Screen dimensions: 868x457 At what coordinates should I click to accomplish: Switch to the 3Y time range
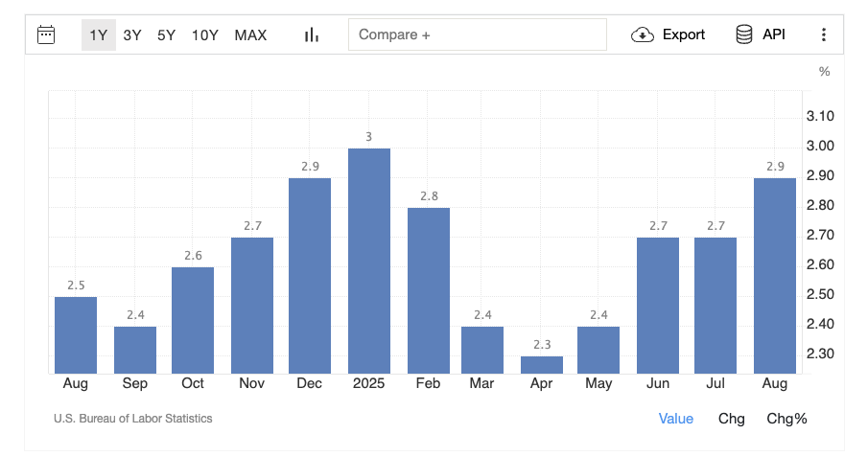point(132,35)
